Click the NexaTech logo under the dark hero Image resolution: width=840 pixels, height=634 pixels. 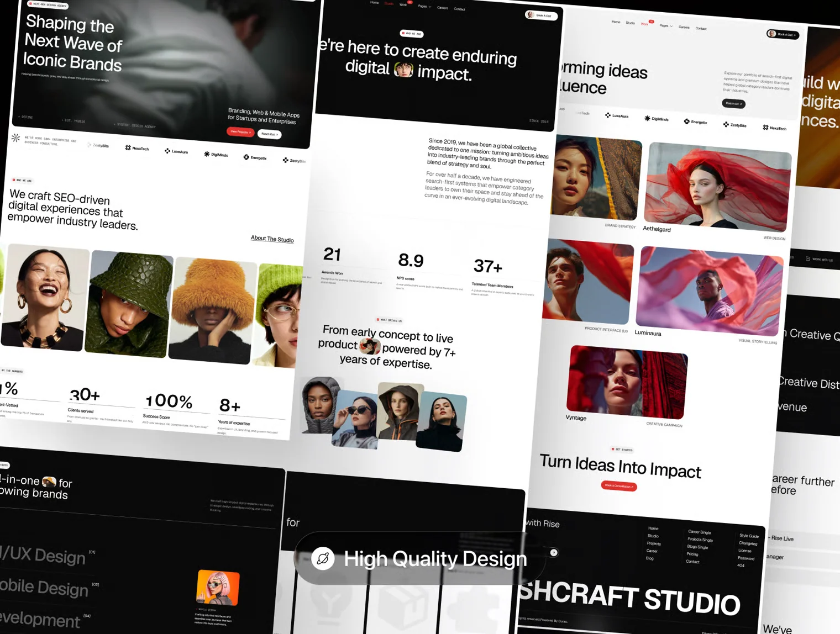[136, 148]
